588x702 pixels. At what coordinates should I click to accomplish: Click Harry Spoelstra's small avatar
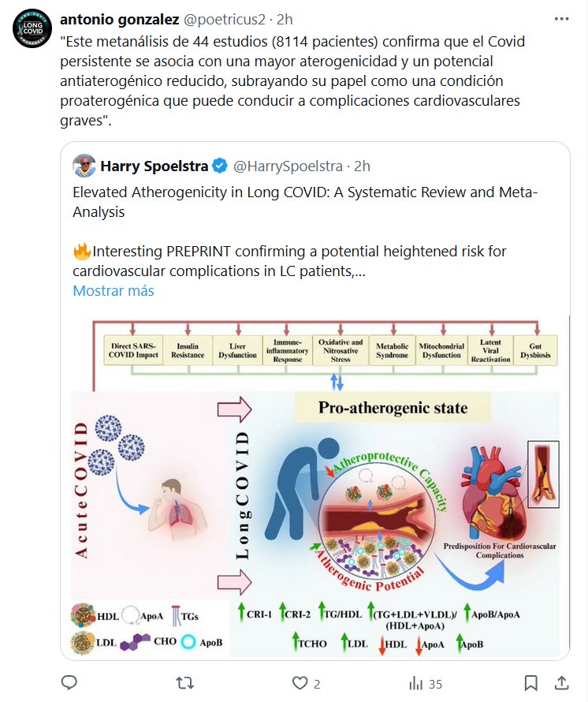pyautogui.click(x=84, y=166)
